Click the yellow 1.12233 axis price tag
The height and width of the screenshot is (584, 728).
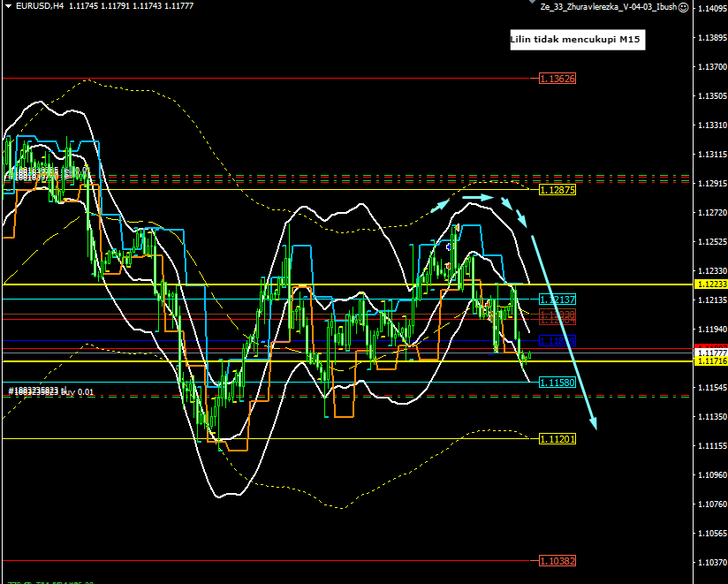711,284
